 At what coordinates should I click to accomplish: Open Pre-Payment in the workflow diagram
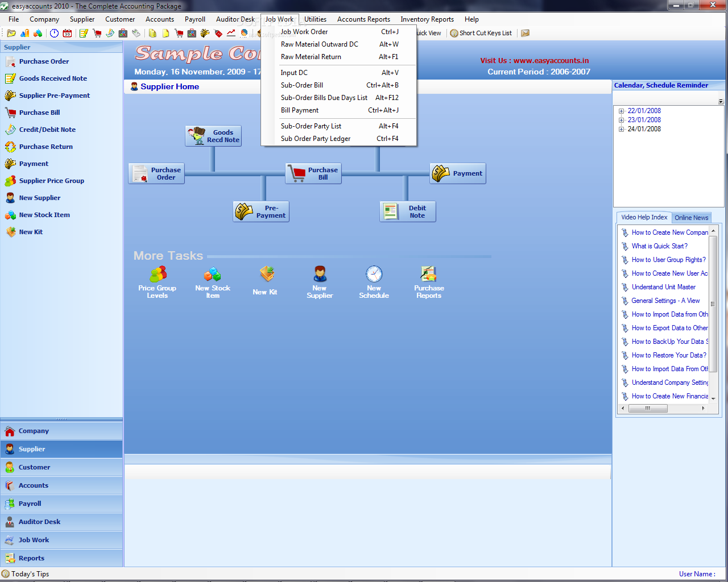click(261, 211)
